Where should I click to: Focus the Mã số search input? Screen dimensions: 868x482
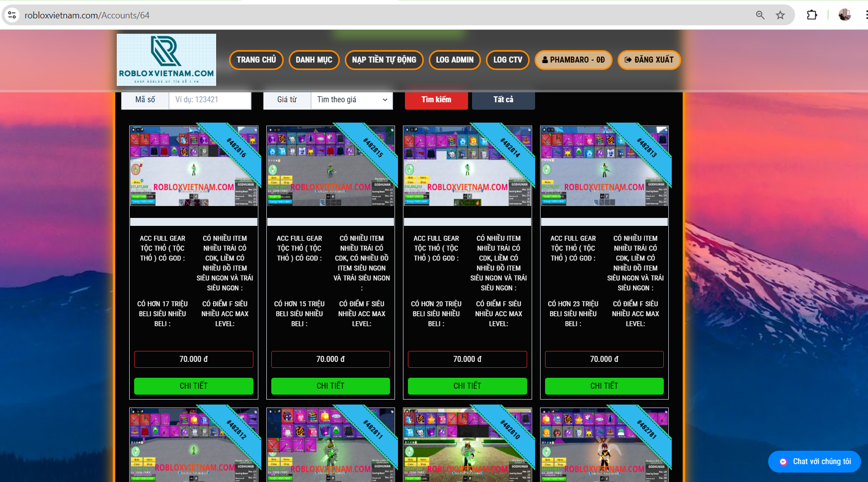[210, 100]
